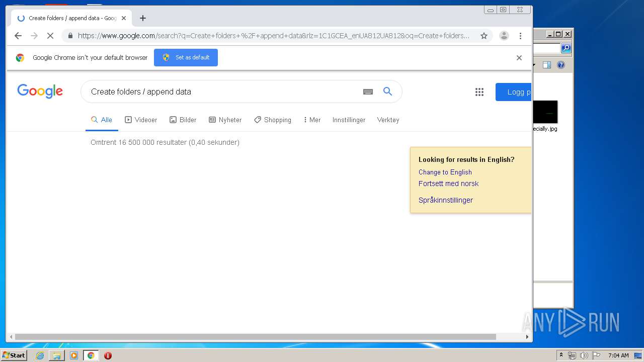
Task: Open the Windows Start menu
Action: tap(14, 355)
